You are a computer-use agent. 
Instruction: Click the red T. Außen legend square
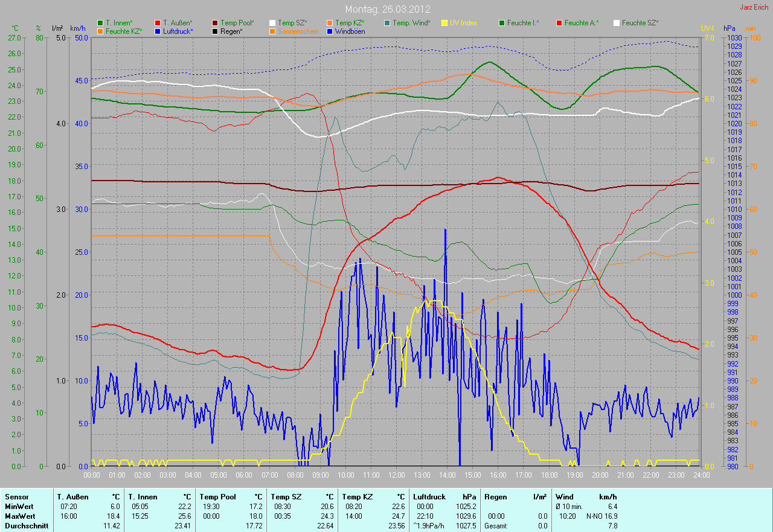[x=158, y=23]
